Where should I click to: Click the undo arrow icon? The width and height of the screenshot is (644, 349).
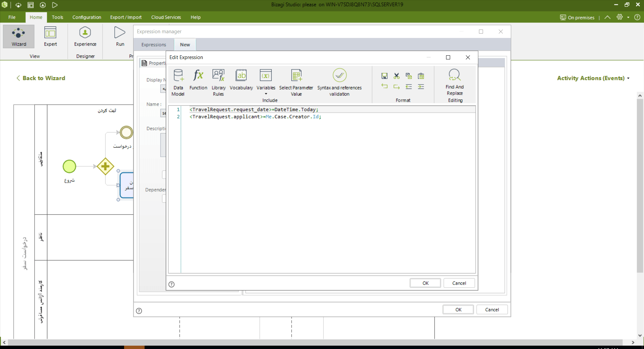click(x=384, y=87)
